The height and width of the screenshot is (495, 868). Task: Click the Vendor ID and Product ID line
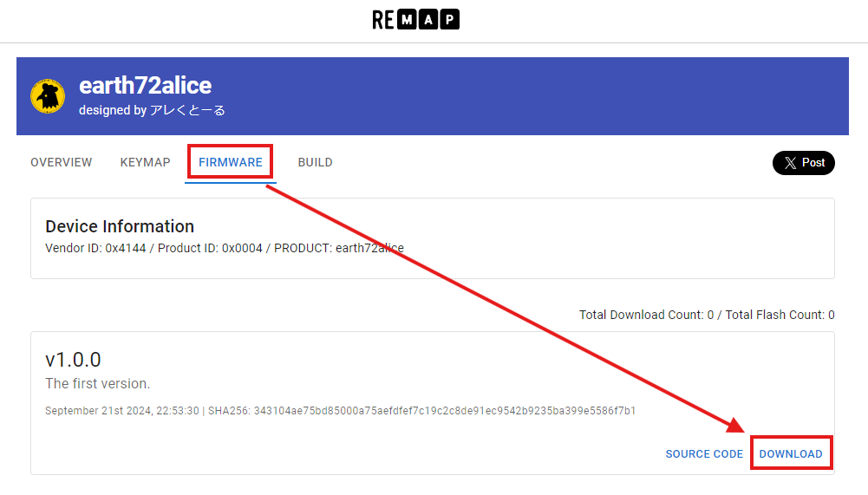click(225, 248)
